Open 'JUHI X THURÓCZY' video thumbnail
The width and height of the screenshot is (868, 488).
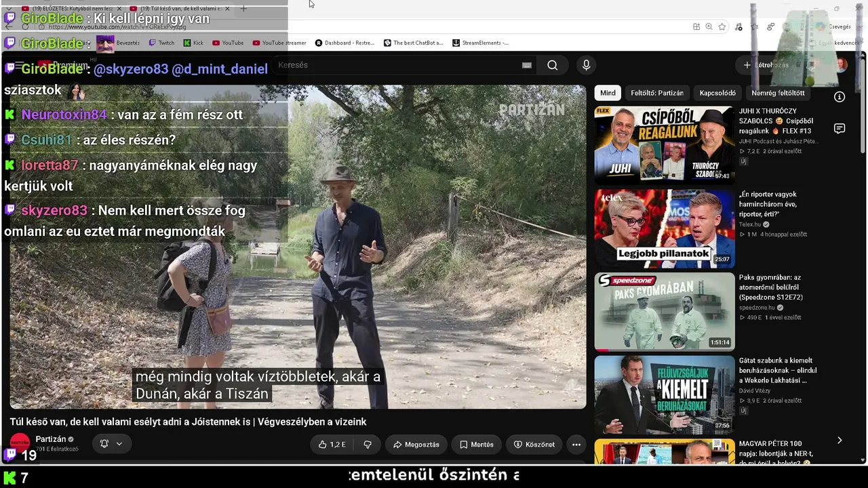point(665,145)
